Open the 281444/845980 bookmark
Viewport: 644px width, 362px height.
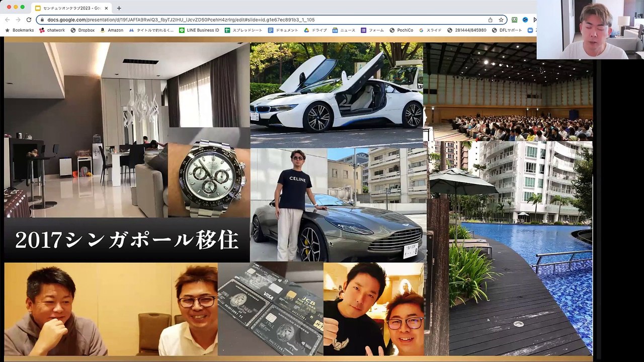click(x=467, y=30)
